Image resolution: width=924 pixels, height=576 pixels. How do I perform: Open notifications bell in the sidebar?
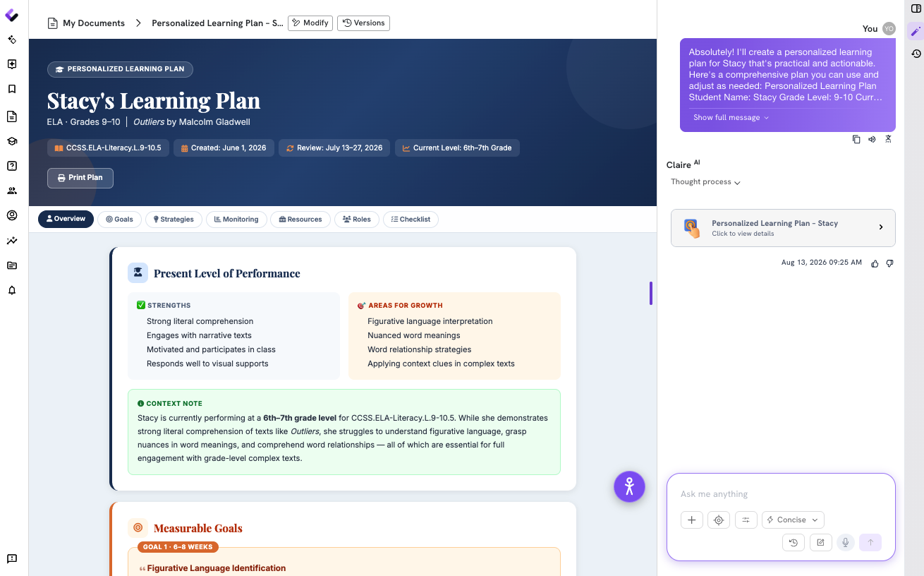coord(12,290)
